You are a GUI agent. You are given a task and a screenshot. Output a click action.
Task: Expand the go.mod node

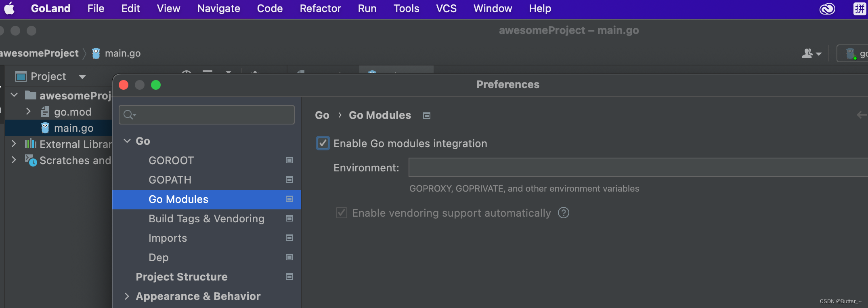28,112
